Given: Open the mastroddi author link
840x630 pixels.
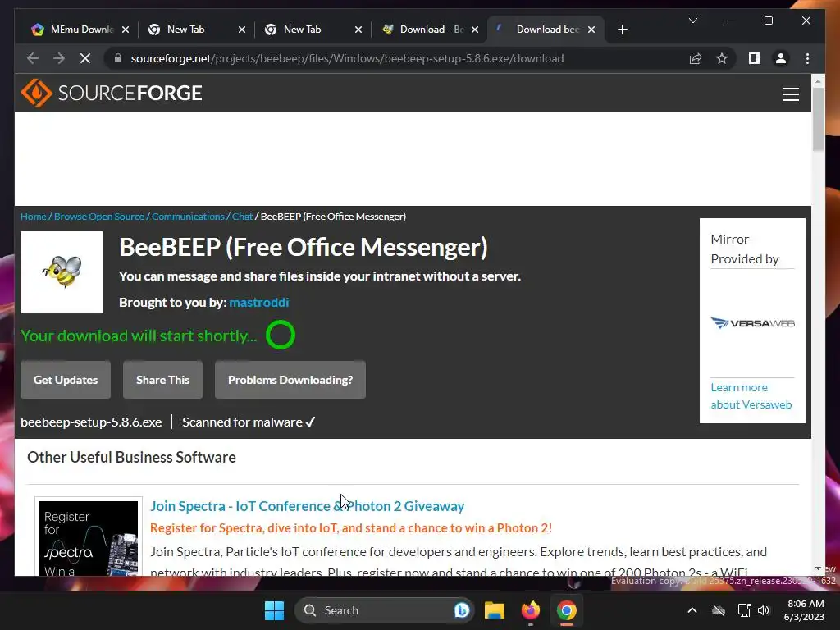Looking at the screenshot, I should [258, 302].
